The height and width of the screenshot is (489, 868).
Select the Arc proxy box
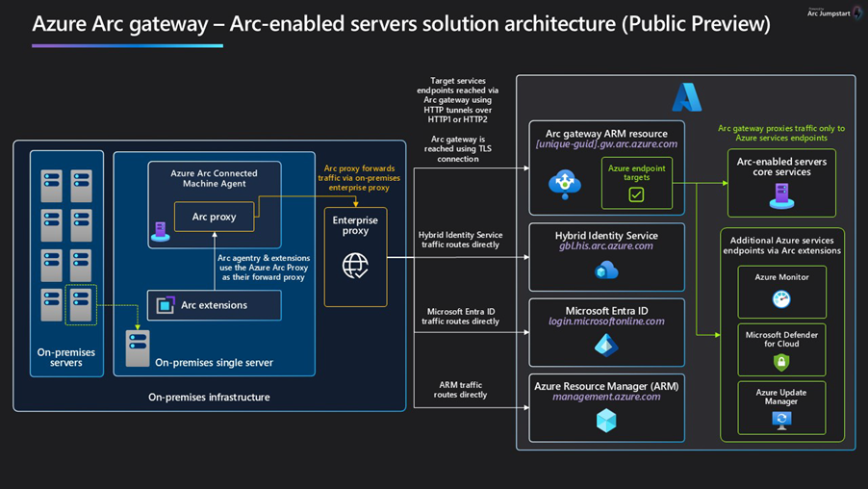tap(215, 217)
